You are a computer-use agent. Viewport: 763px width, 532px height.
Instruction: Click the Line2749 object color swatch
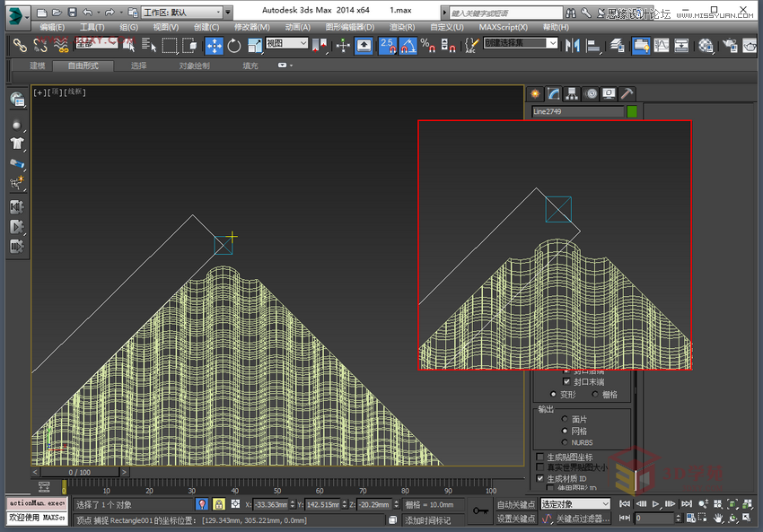pyautogui.click(x=631, y=109)
